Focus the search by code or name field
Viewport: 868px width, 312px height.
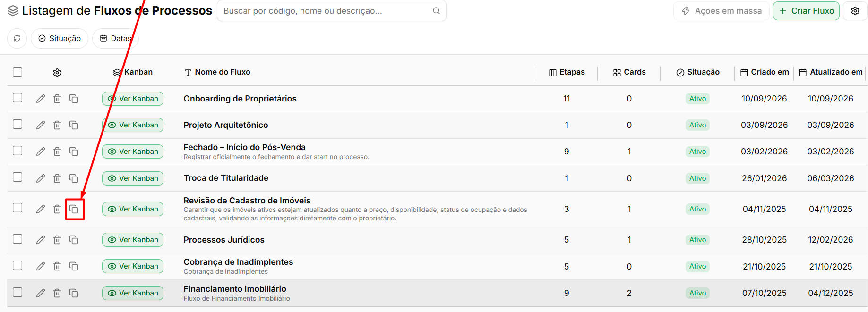pyautogui.click(x=332, y=11)
